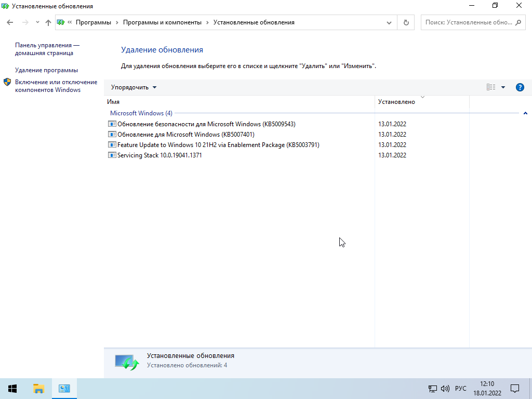Open the 'Программы' breadcrumb
This screenshot has width=532, height=399.
pyautogui.click(x=94, y=22)
